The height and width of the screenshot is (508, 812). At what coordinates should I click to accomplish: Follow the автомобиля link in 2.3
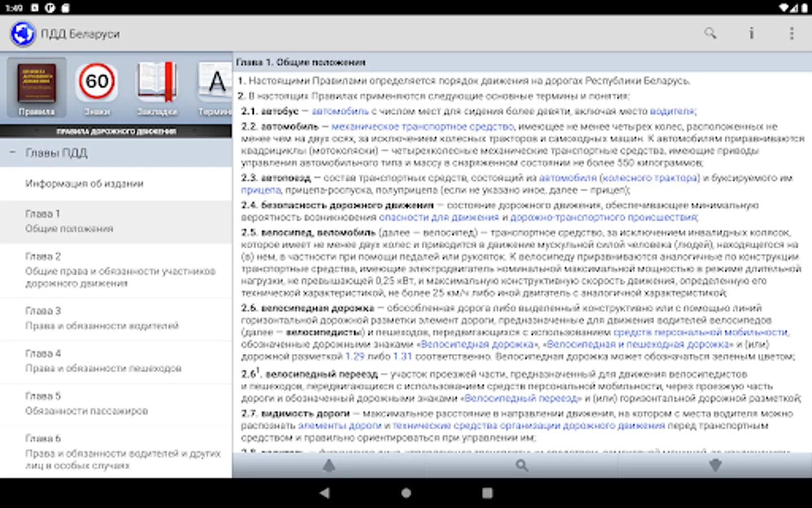click(567, 178)
